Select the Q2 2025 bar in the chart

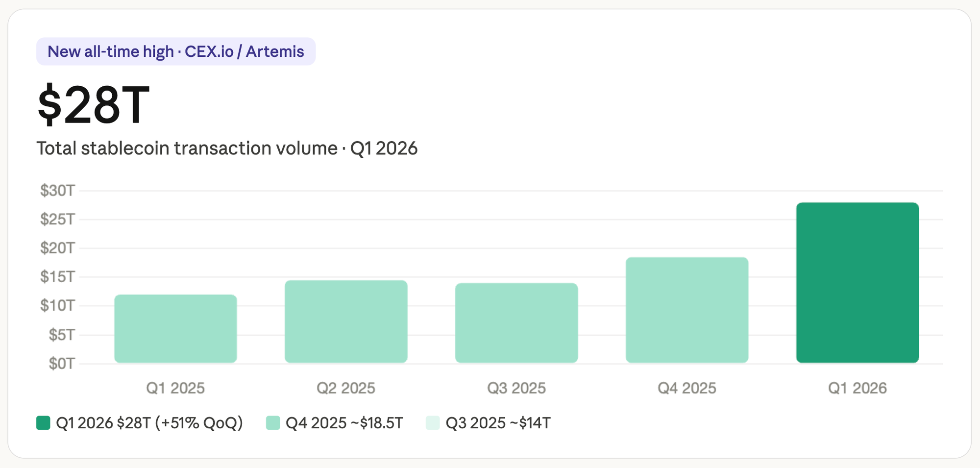coord(346,321)
